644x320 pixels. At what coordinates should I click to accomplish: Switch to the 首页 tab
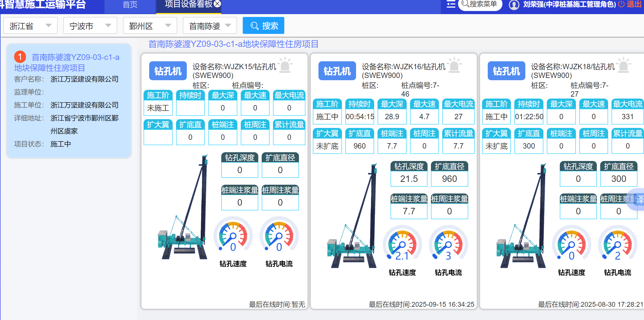[130, 5]
